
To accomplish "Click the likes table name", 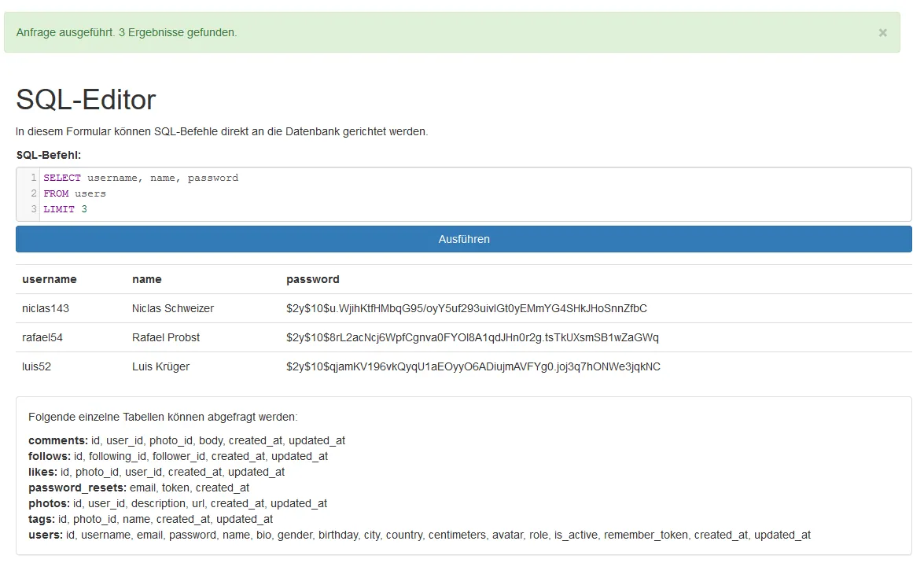I will [x=42, y=473].
